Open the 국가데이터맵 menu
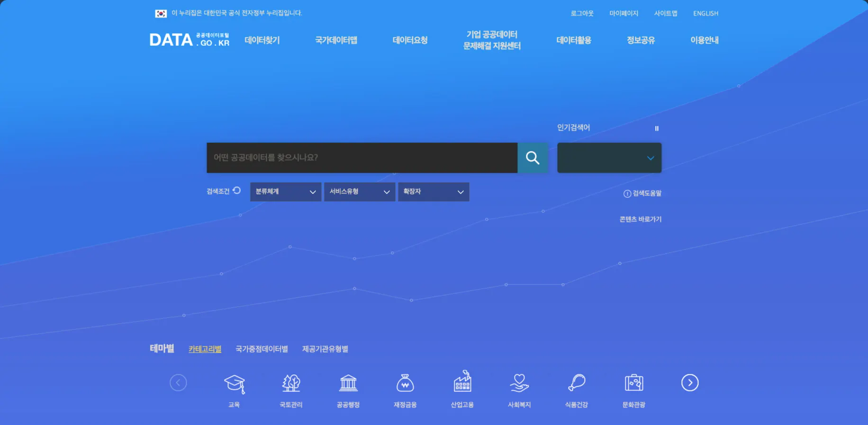 [336, 40]
